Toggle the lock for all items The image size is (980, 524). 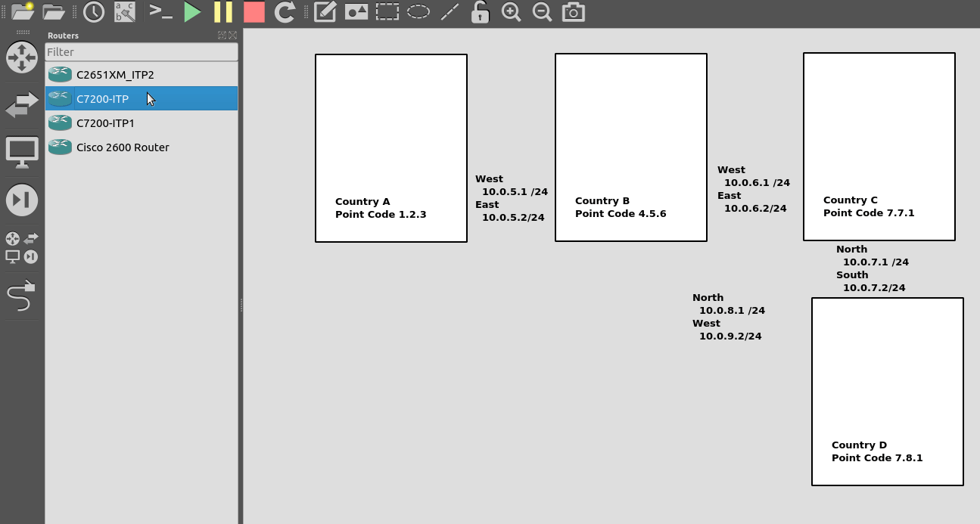click(x=480, y=12)
